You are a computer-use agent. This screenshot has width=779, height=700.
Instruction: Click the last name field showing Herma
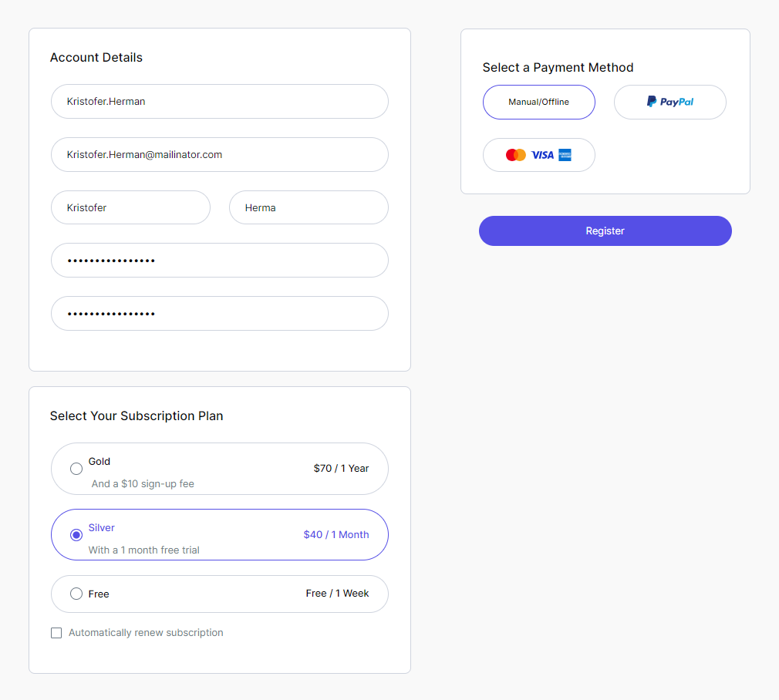click(309, 207)
